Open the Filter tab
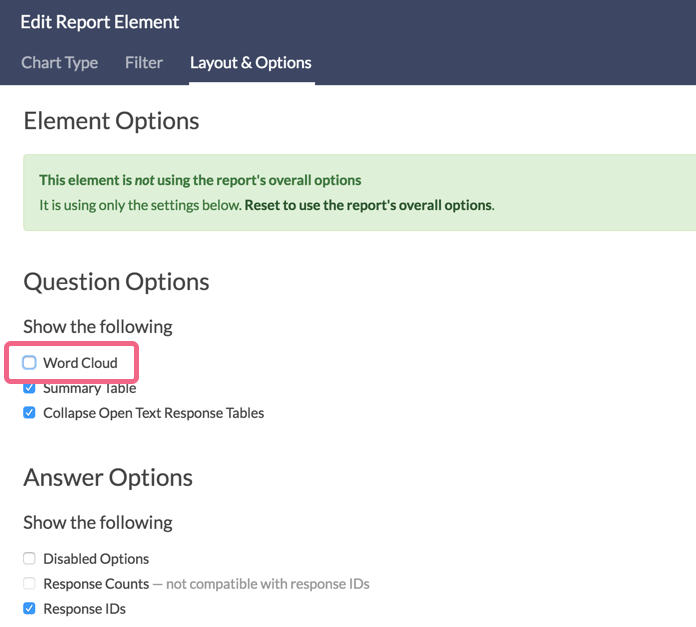The height and width of the screenshot is (627, 696). pyautogui.click(x=144, y=62)
